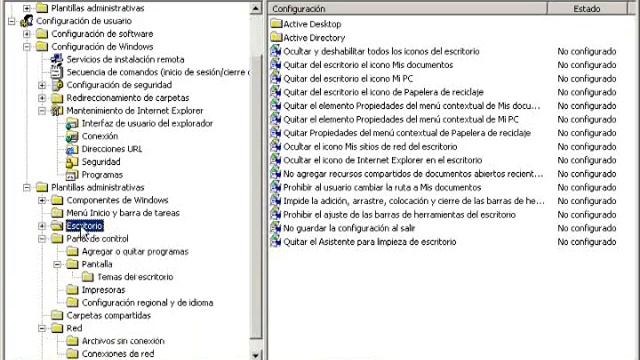Click the Active Desktop folder icon
The height and width of the screenshot is (360, 640).
pos(276,24)
